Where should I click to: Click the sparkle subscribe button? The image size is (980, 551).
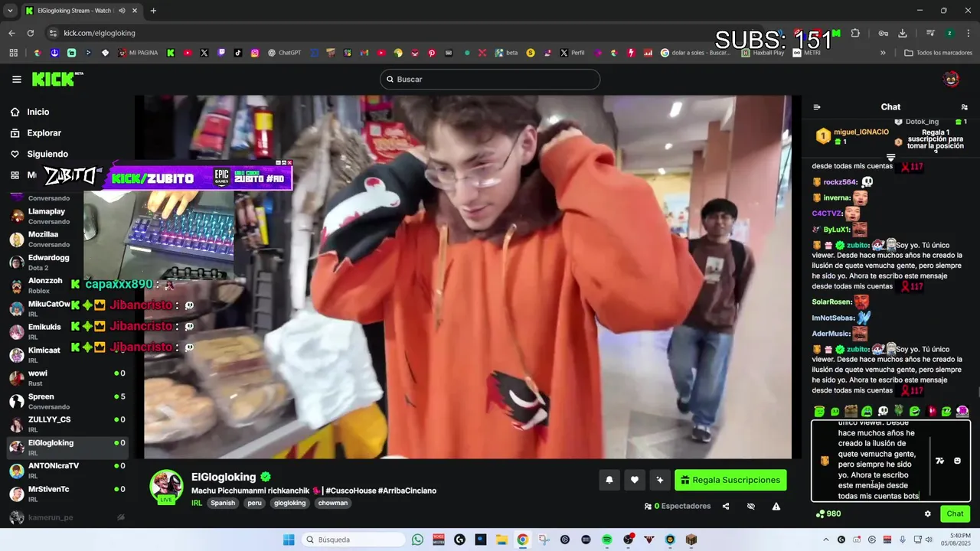[x=660, y=480]
